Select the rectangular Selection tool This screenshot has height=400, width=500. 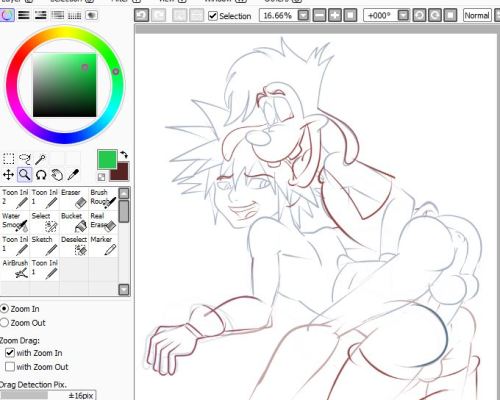coord(8,159)
